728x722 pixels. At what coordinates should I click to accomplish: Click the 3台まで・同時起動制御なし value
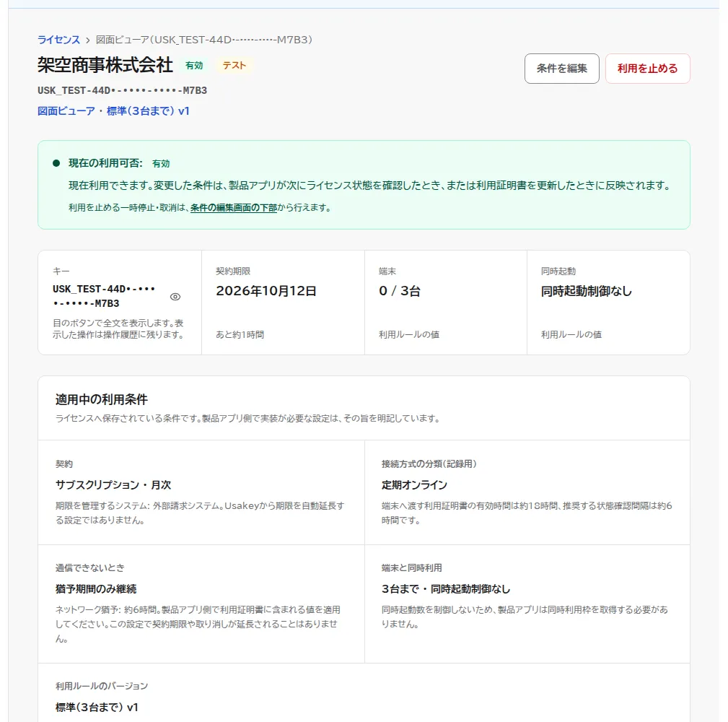coord(446,589)
